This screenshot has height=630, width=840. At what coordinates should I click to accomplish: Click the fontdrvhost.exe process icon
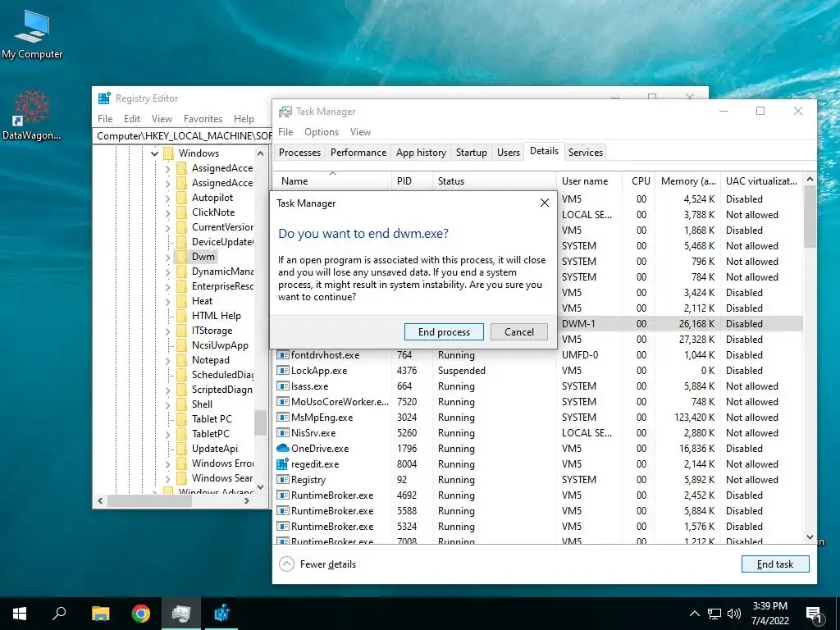tap(282, 354)
